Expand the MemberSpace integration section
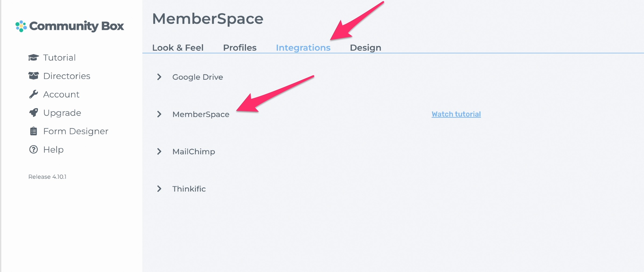 [x=201, y=114]
